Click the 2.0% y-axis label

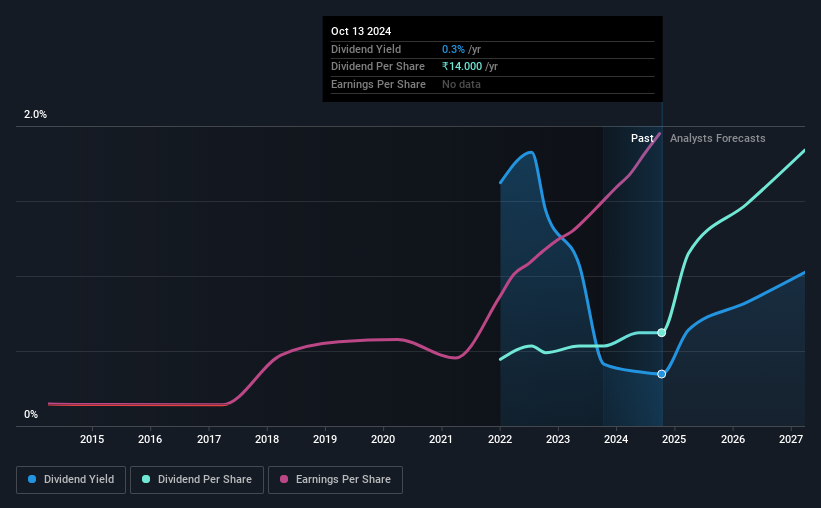point(35,114)
